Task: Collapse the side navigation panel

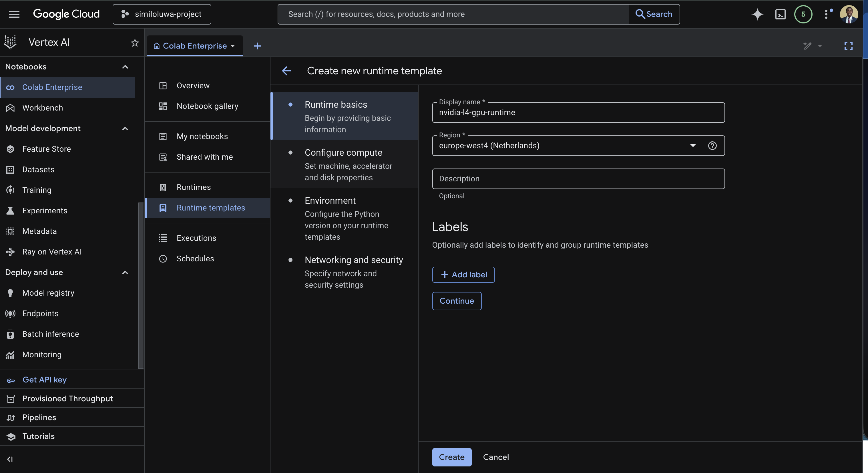Action: click(x=10, y=459)
